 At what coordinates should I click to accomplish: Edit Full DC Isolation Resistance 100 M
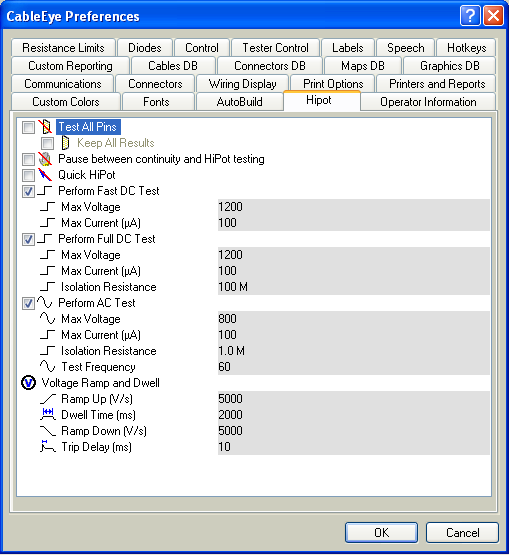click(354, 287)
